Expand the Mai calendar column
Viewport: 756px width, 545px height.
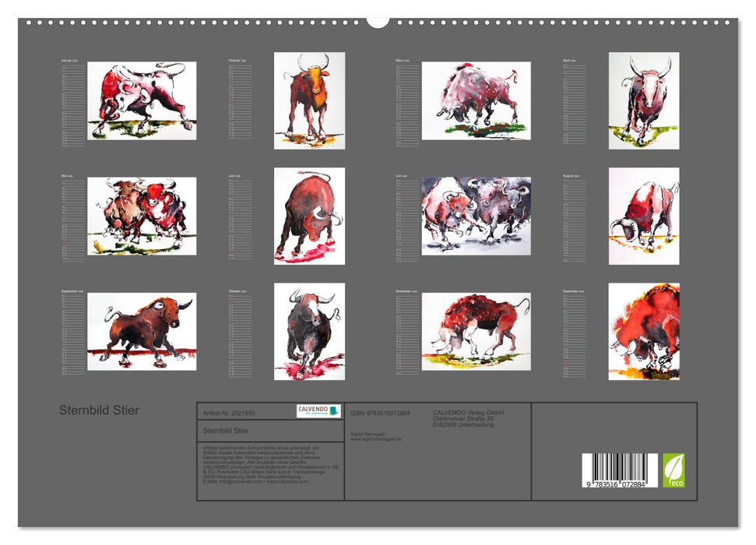point(74,222)
